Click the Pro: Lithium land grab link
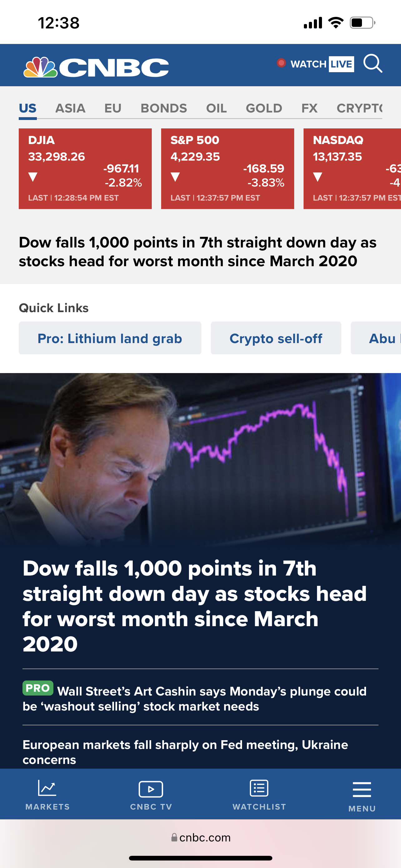 pyautogui.click(x=110, y=338)
